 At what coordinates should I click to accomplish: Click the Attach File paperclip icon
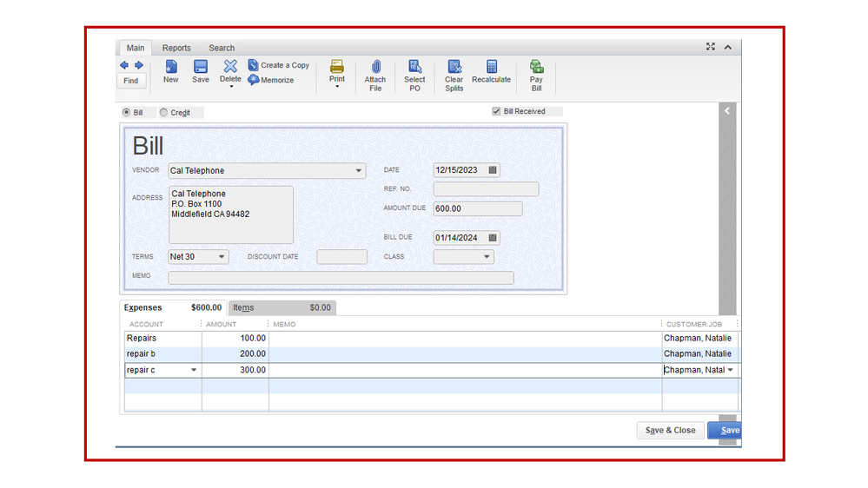(375, 67)
